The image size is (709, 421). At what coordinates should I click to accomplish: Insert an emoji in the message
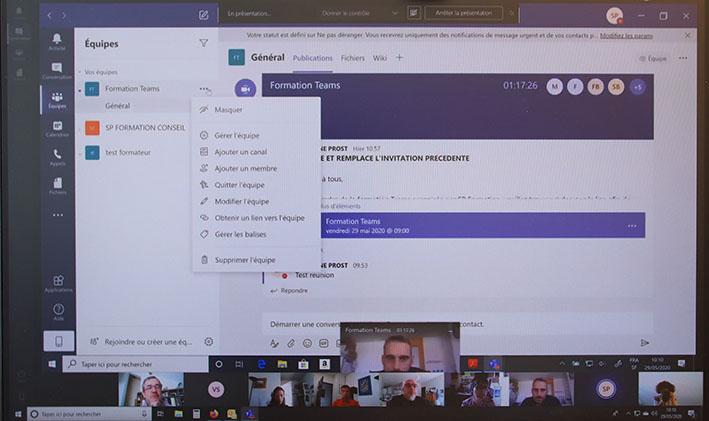(307, 343)
